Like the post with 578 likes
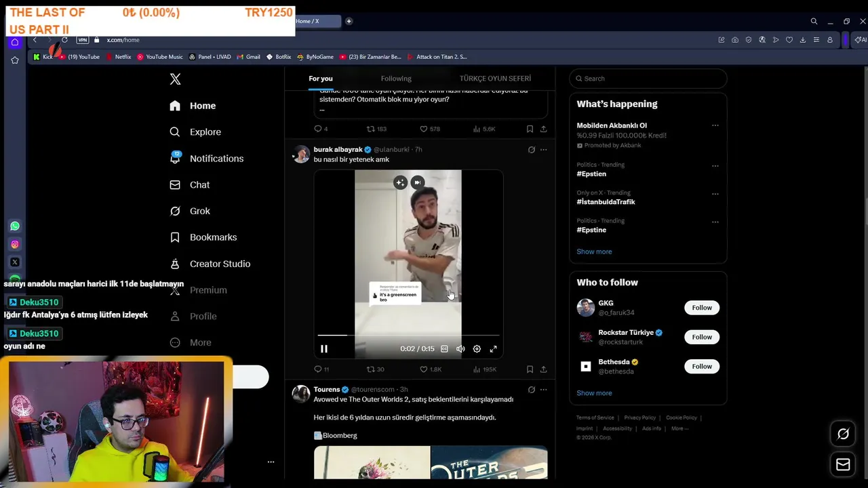 click(429, 129)
